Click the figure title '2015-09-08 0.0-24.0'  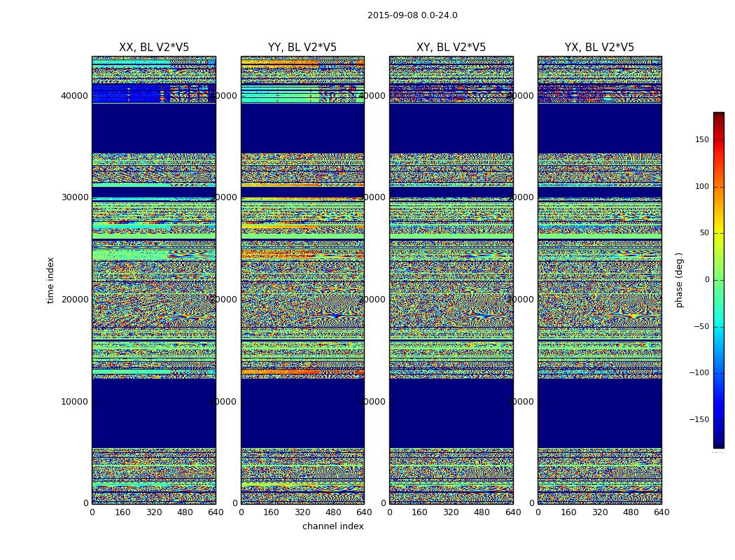[x=412, y=15]
